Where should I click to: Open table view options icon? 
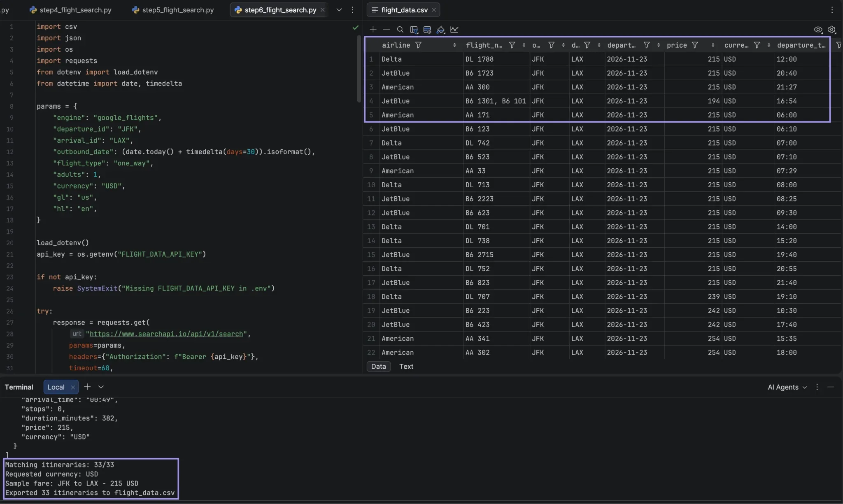pos(427,30)
